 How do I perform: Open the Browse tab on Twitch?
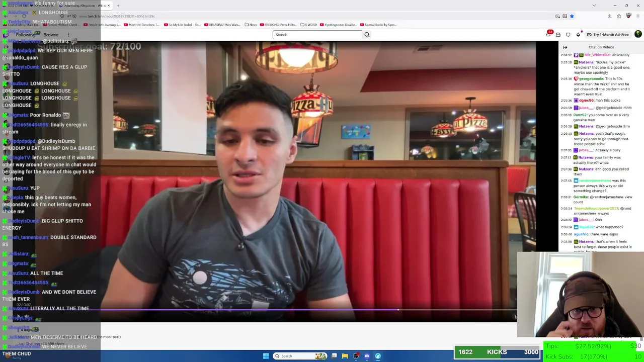[x=51, y=35]
